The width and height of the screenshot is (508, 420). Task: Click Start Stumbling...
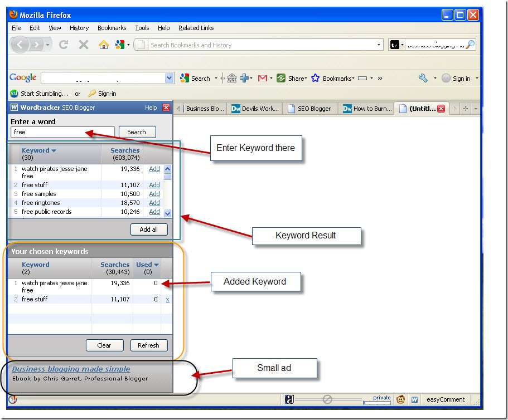point(45,94)
